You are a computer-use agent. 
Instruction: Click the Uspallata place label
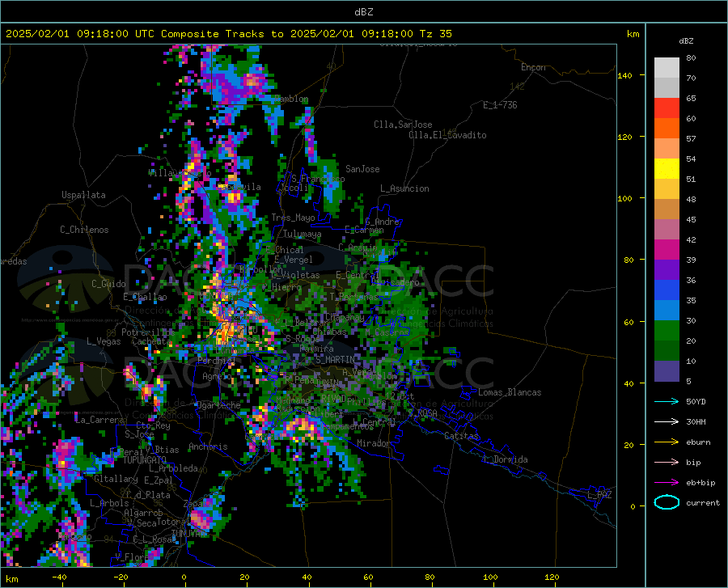[83, 195]
